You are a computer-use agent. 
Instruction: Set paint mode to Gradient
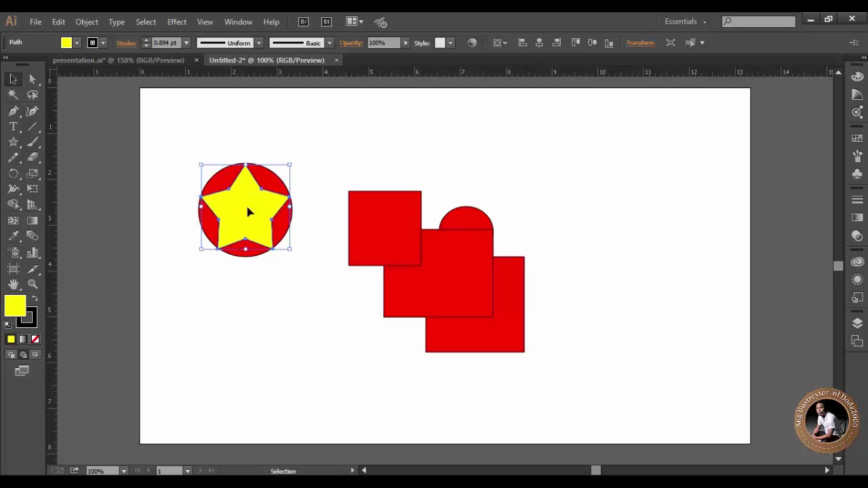(23, 339)
